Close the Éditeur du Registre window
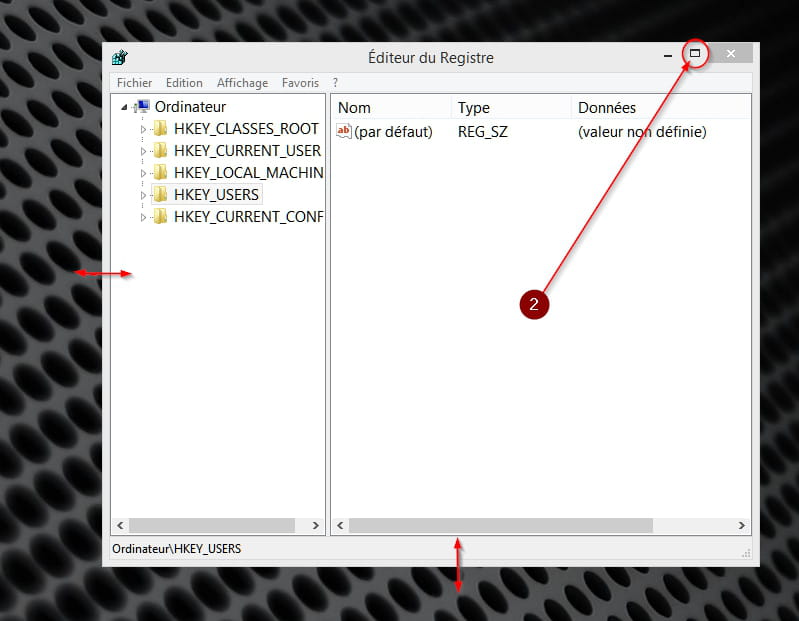Image resolution: width=799 pixels, height=621 pixels. [x=731, y=53]
